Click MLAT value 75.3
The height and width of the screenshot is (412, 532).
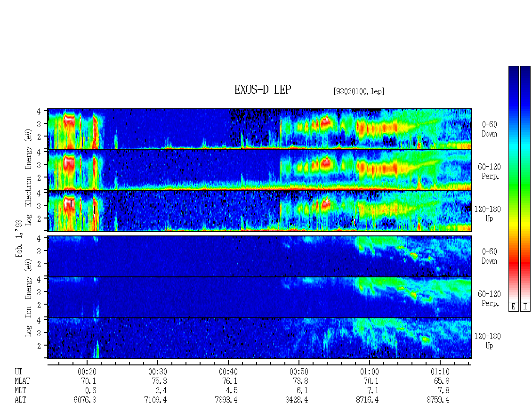[x=160, y=381]
